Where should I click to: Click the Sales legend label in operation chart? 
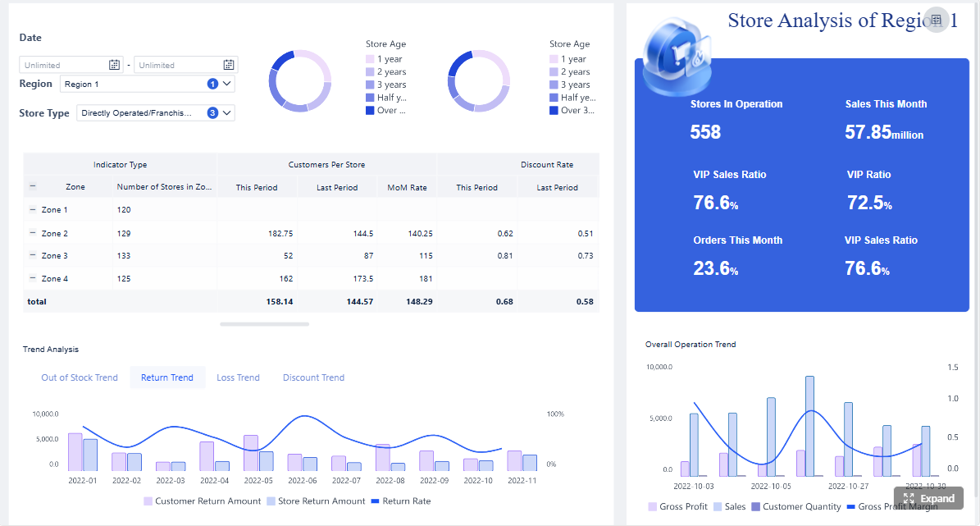[735, 506]
